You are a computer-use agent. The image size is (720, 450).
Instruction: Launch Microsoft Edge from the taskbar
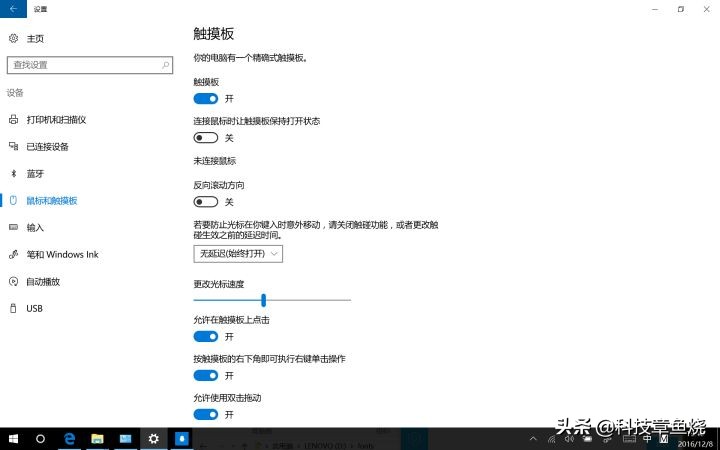69,439
